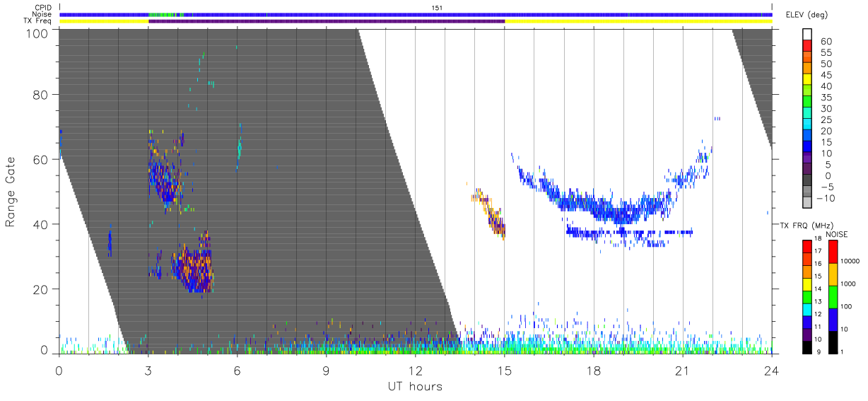Click the 21 tick on the UT hours axis

coord(682,369)
